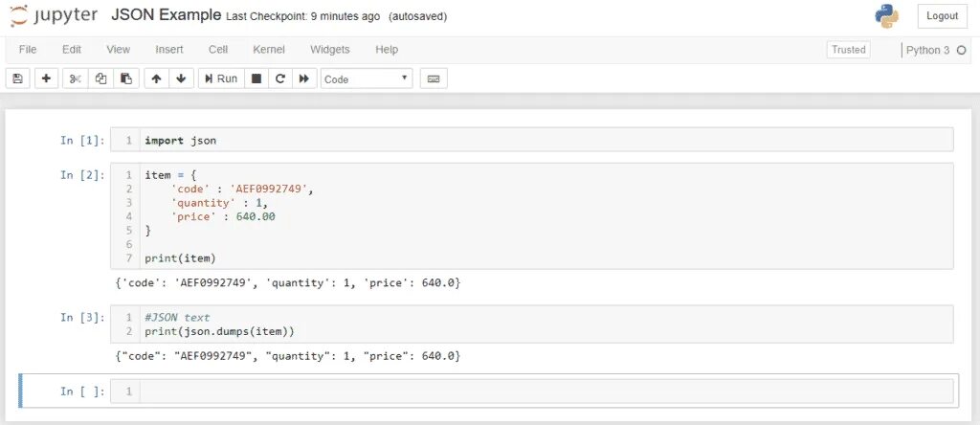Click the empty code cell input
Screen dimensions: 980x425
pyautogui.click(x=546, y=391)
